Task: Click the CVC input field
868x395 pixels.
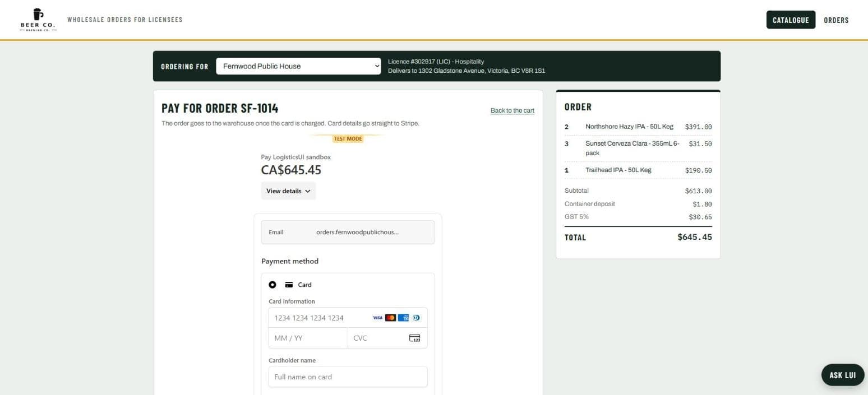Action: click(387, 338)
